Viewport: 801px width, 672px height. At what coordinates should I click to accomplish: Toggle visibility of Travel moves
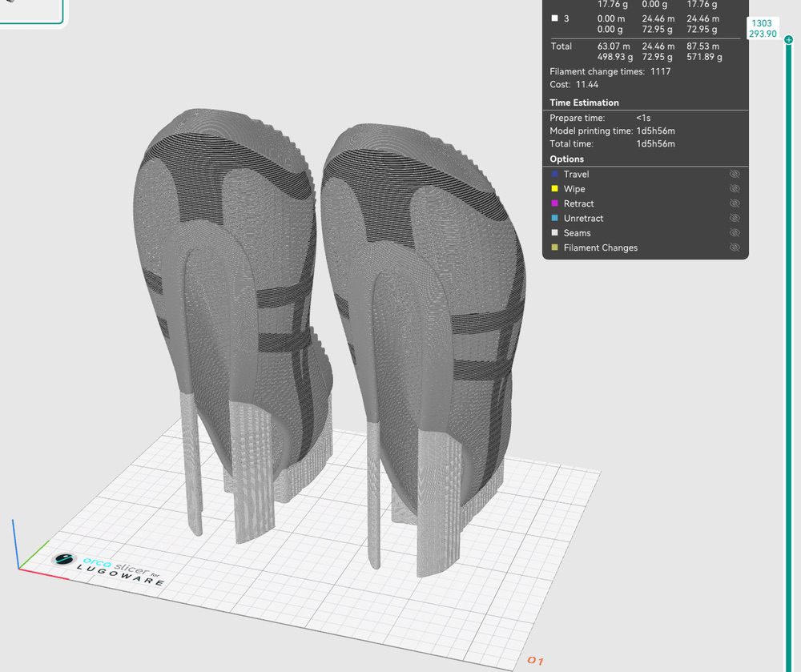tap(735, 174)
